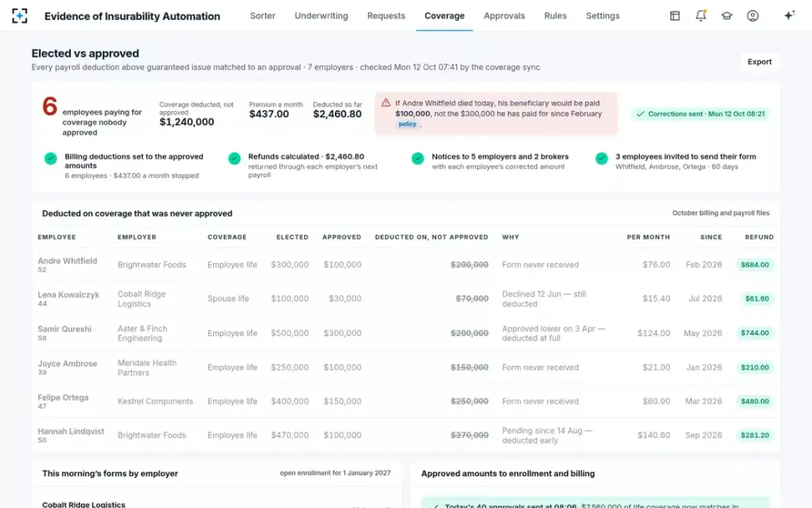
Task: Open the graduation cap learning icon
Action: [727, 16]
